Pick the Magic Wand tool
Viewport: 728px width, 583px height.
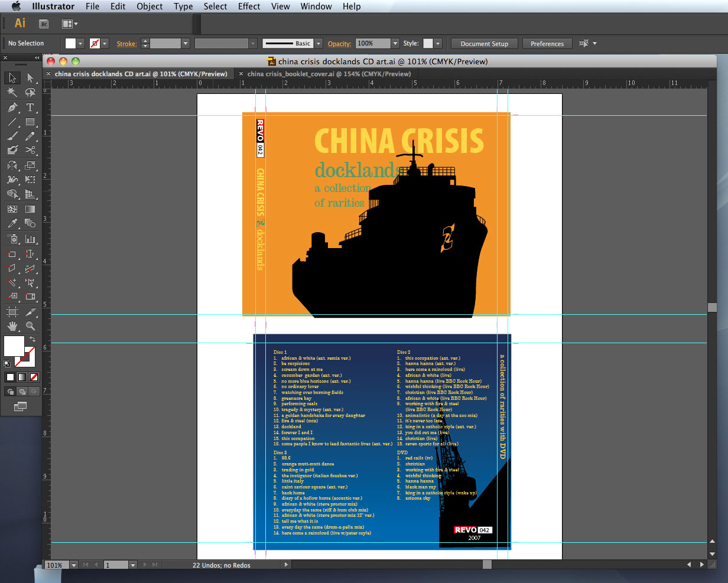[12, 92]
